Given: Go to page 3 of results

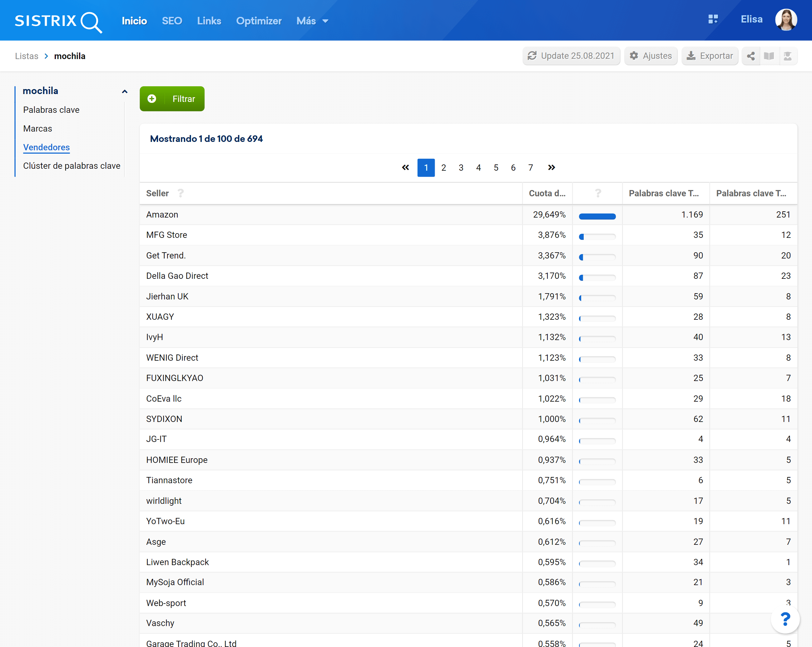Looking at the screenshot, I should pyautogui.click(x=461, y=168).
